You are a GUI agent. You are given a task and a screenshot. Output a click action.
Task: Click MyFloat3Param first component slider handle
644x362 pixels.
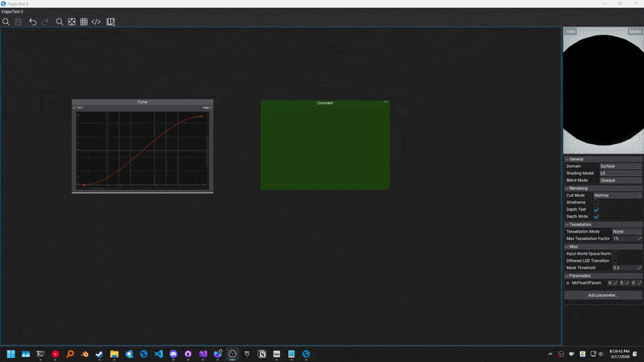(616, 283)
